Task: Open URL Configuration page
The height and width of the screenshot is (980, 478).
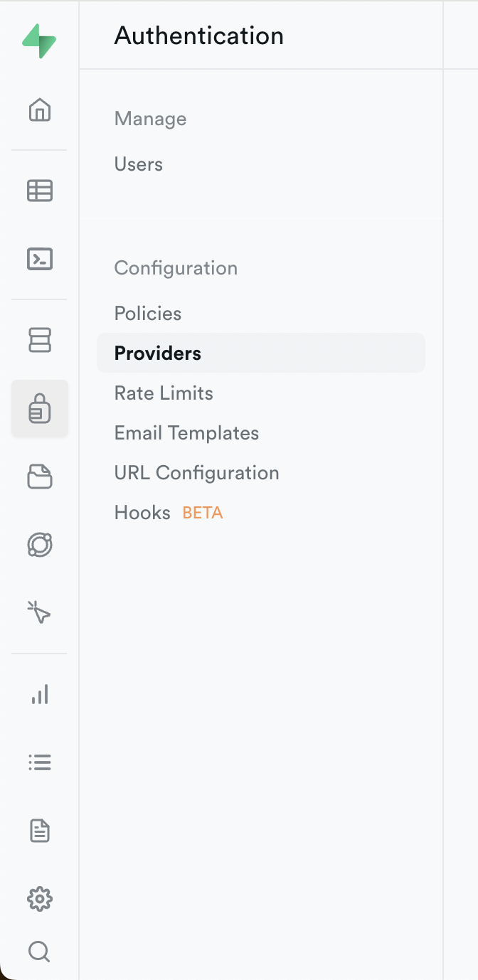Action: coord(196,473)
